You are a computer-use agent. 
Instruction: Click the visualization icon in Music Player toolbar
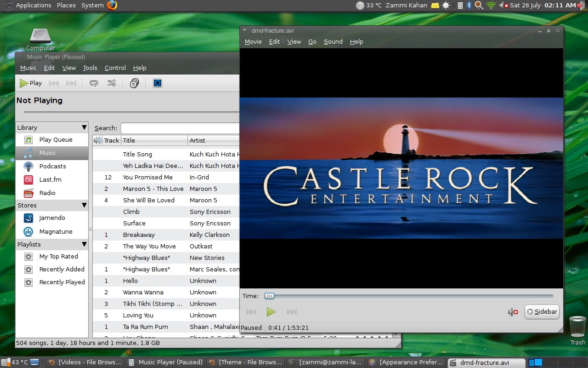(158, 83)
